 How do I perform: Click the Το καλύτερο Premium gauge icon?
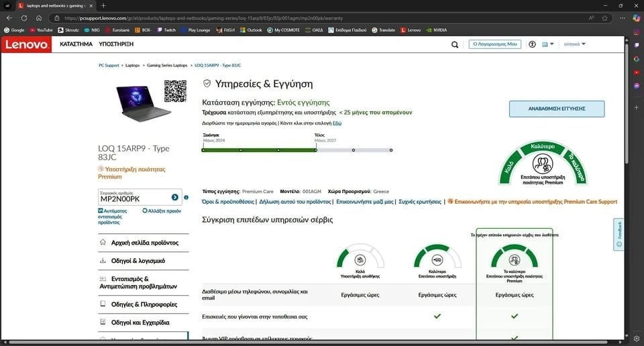pyautogui.click(x=515, y=259)
